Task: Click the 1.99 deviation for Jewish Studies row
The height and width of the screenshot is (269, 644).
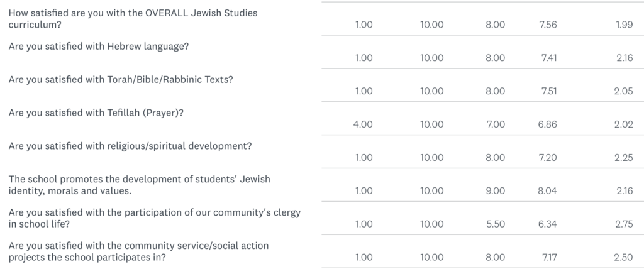Action: click(625, 25)
